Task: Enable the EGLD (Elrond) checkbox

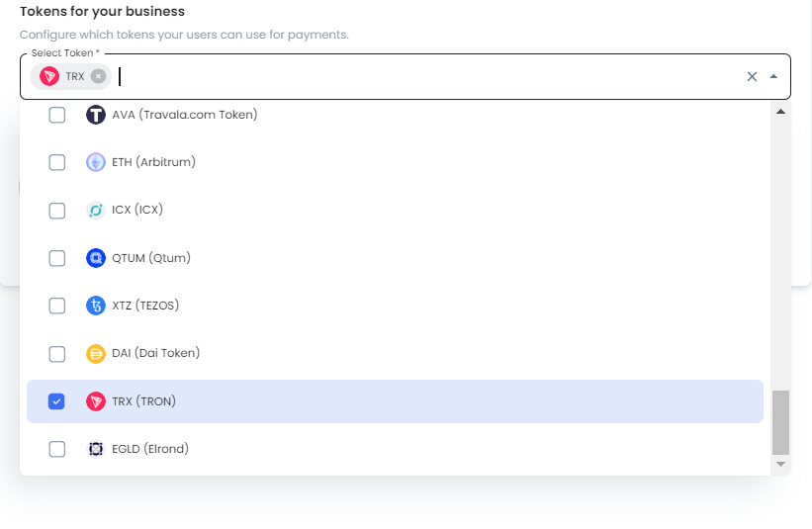Action: (x=57, y=449)
